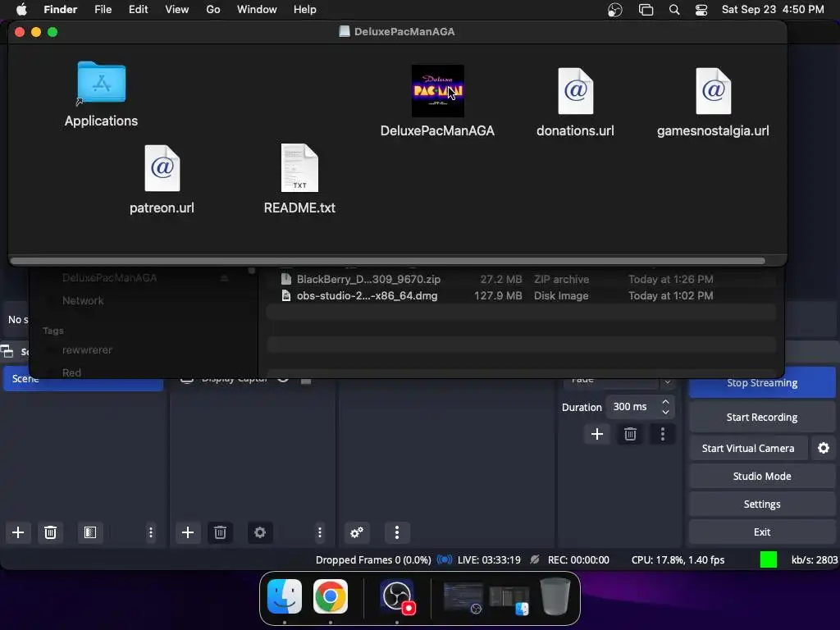Open OBS Settings button
This screenshot has width=840, height=630.
(762, 504)
